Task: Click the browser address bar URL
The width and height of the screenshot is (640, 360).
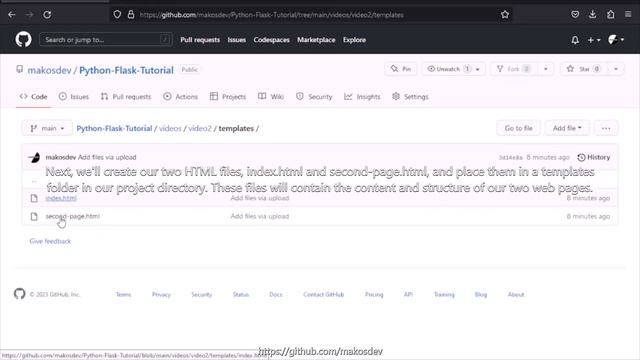Action: click(x=271, y=15)
